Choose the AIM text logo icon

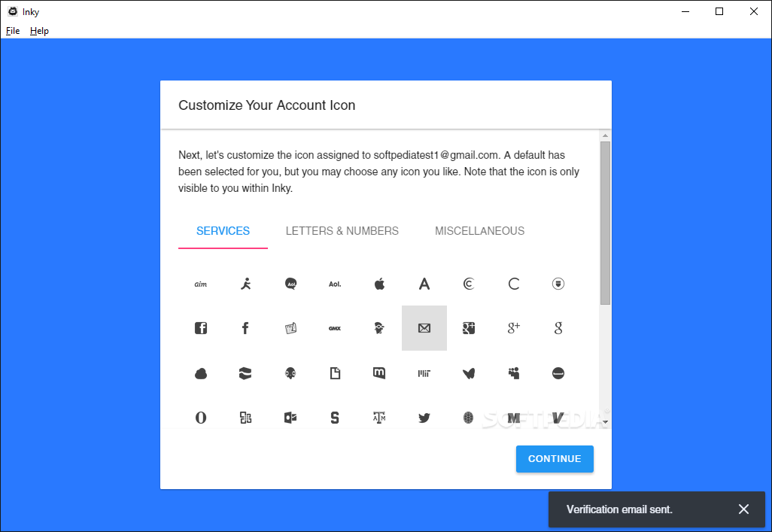click(x=200, y=284)
